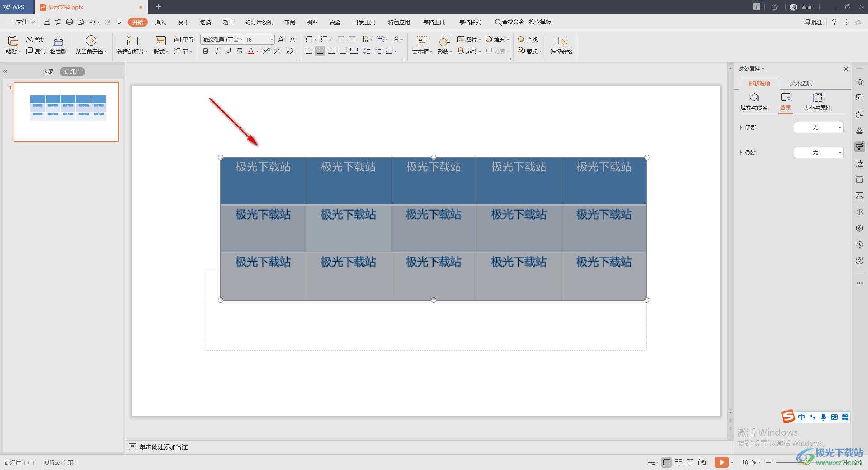
Task: Click the Cut scissors icon
Action: coord(29,39)
